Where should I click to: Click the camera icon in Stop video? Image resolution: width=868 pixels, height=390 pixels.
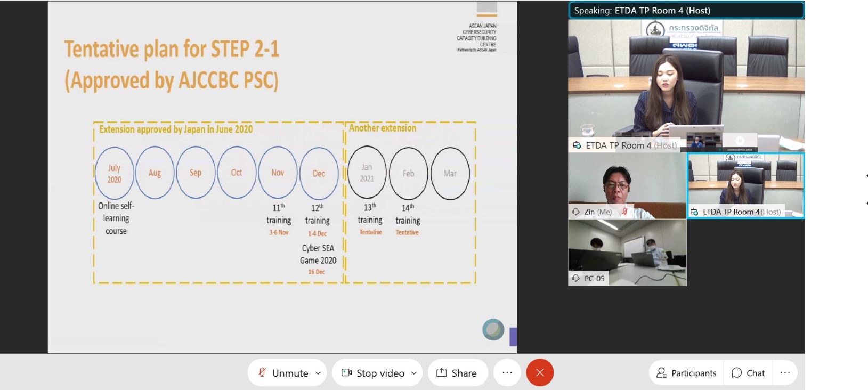[x=346, y=372]
